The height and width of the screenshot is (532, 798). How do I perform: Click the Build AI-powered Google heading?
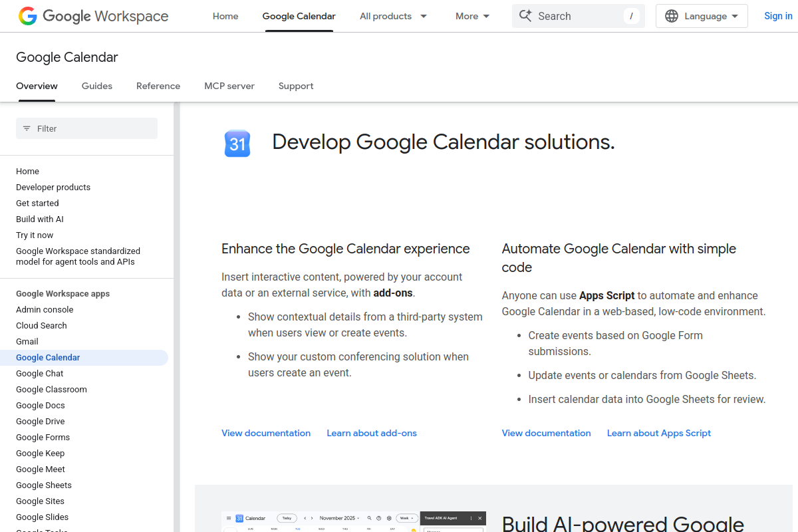pyautogui.click(x=623, y=523)
